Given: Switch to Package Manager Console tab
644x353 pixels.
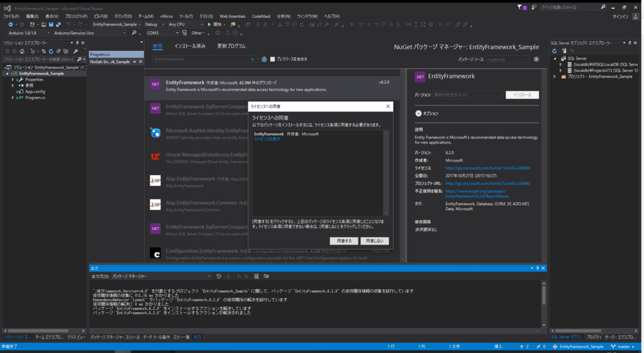Looking at the screenshot, I should click(115, 337).
